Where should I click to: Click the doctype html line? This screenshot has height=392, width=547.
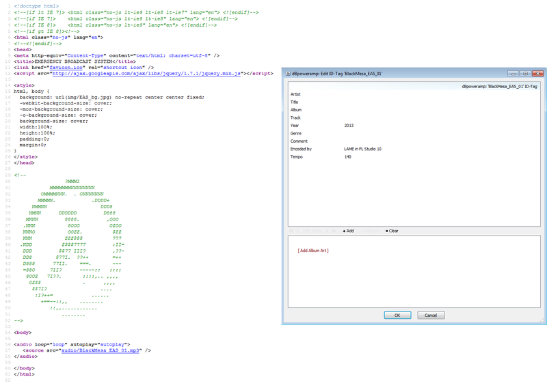pyautogui.click(x=36, y=6)
